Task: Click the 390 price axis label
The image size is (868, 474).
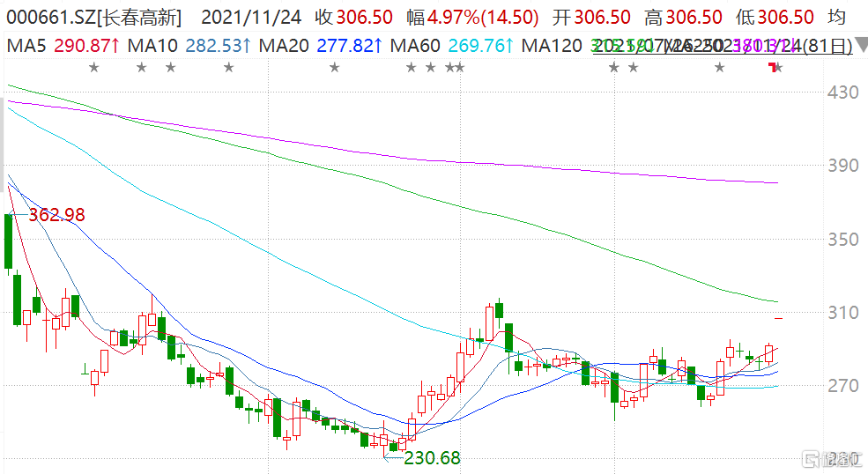Action: (x=843, y=166)
